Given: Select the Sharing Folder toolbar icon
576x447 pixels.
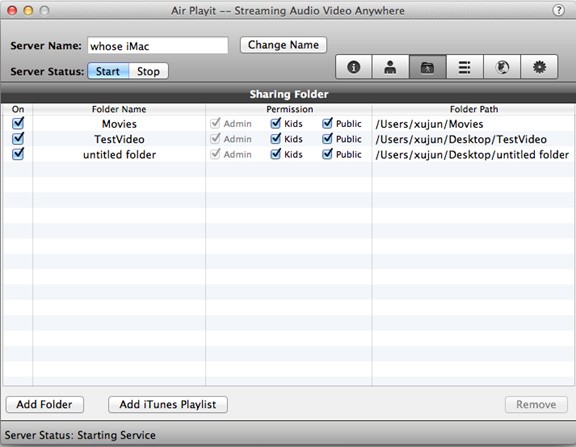Looking at the screenshot, I should coord(428,67).
